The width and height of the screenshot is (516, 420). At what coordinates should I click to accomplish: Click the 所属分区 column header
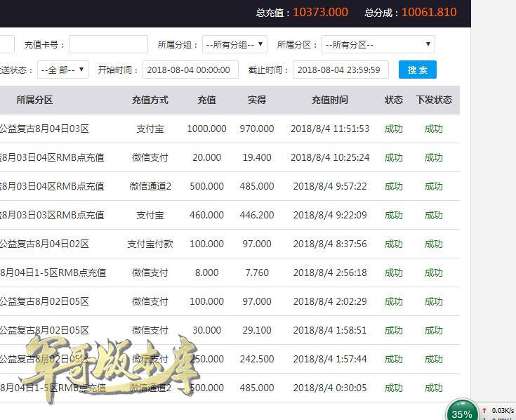click(x=34, y=100)
